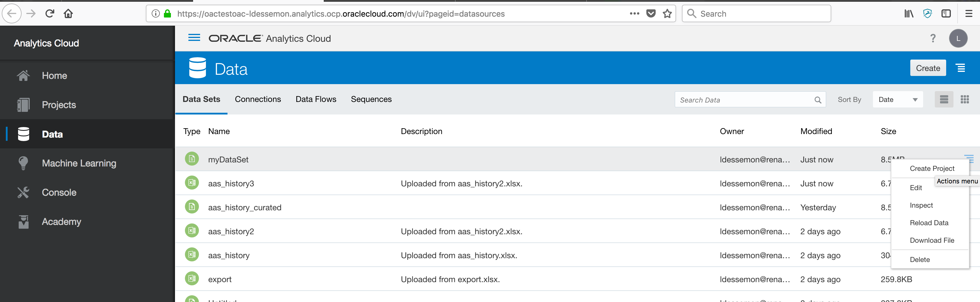Choose Reload Data from the context menu

pyautogui.click(x=929, y=223)
